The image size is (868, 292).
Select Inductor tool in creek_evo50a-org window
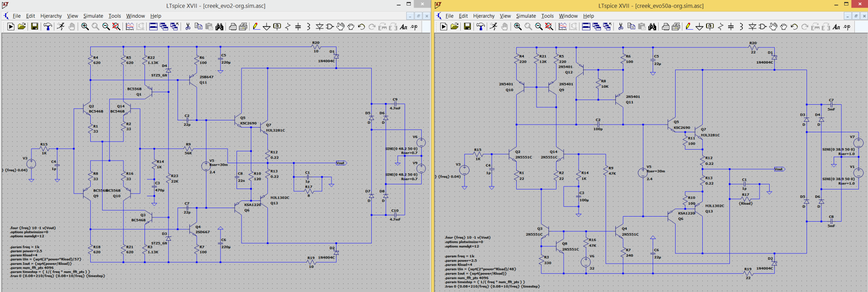(x=741, y=27)
